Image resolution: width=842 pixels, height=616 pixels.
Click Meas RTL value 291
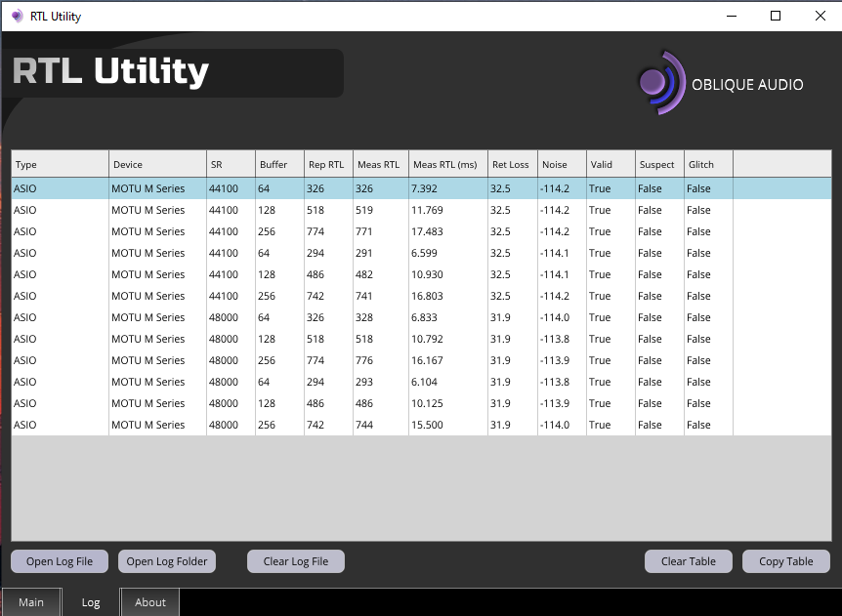(x=364, y=253)
